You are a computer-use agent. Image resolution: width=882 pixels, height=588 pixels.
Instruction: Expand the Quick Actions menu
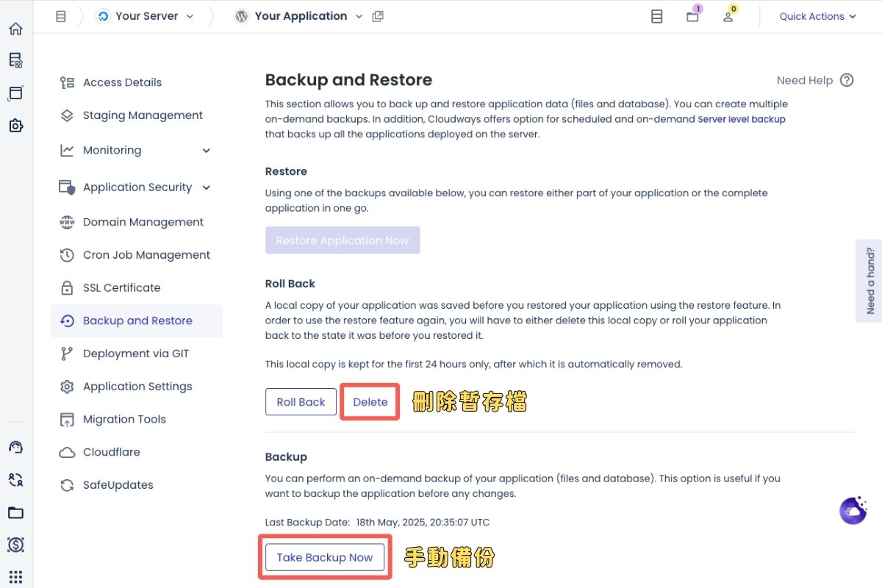coord(817,16)
